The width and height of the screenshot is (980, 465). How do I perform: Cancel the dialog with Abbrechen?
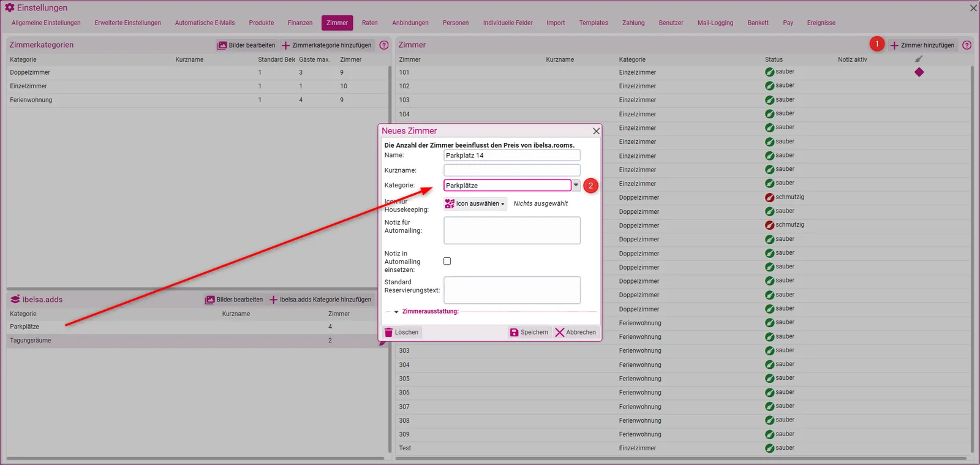point(576,332)
